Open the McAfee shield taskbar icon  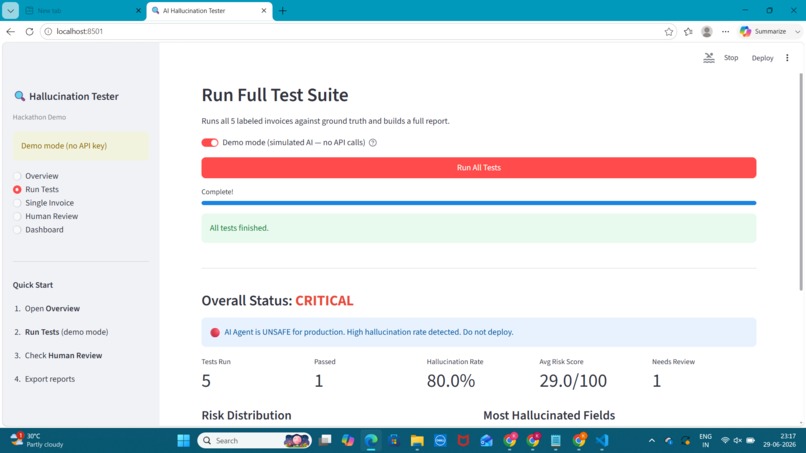pos(463,441)
